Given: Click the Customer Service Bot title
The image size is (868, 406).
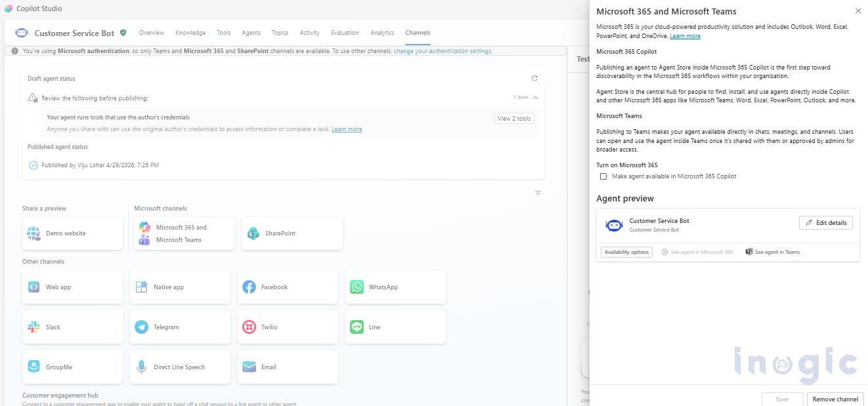Looking at the screenshot, I should pos(74,33).
